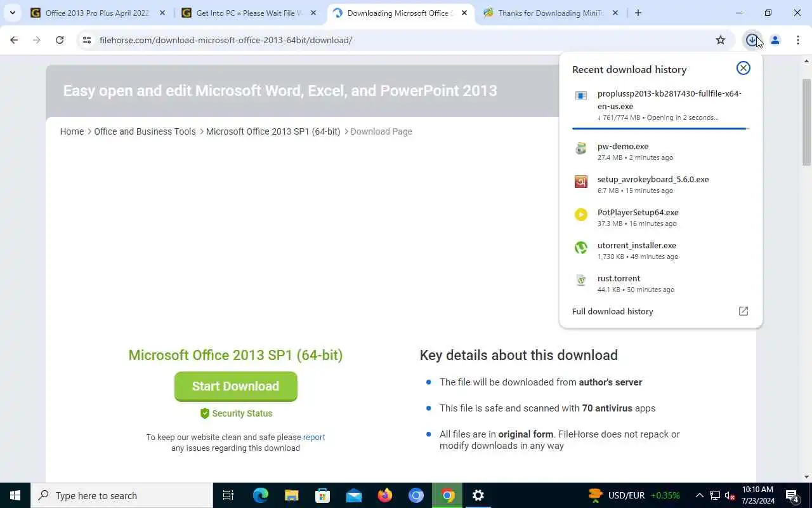Screen dimensions: 812x508
Task: Launch Microsoft Edge from taskbar
Action: click(260, 495)
